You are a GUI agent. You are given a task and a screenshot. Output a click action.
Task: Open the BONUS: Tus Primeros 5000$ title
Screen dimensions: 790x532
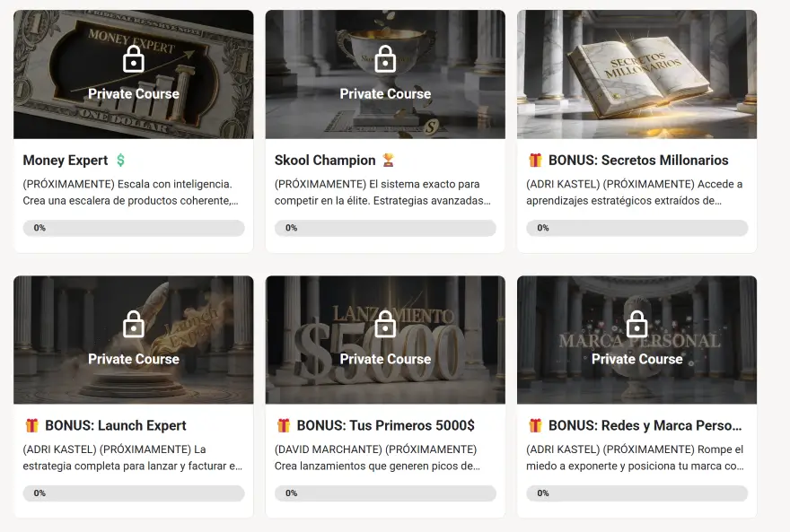coord(385,425)
